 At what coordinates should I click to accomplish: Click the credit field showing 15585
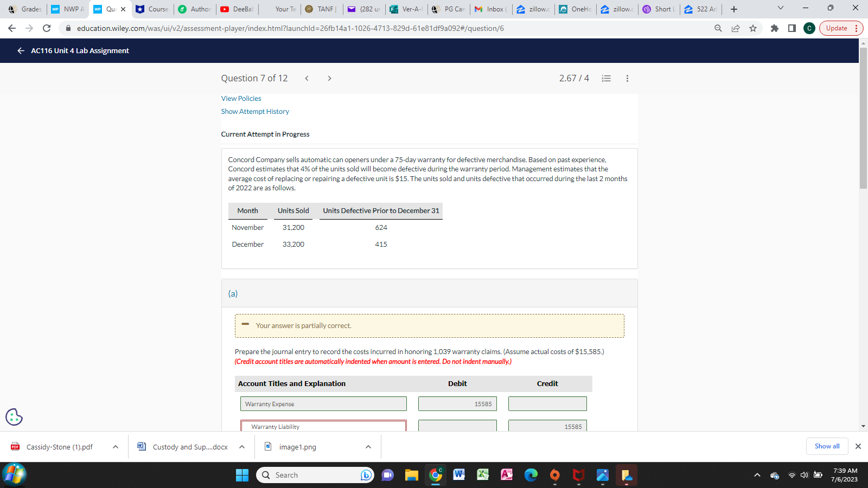pyautogui.click(x=547, y=426)
